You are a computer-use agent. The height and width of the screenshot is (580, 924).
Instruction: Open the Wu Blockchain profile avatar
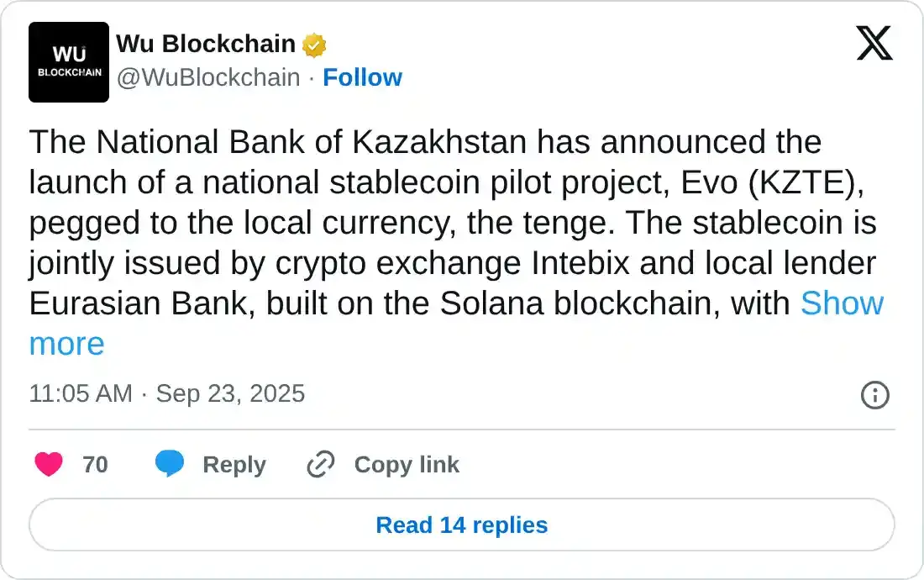click(x=69, y=62)
